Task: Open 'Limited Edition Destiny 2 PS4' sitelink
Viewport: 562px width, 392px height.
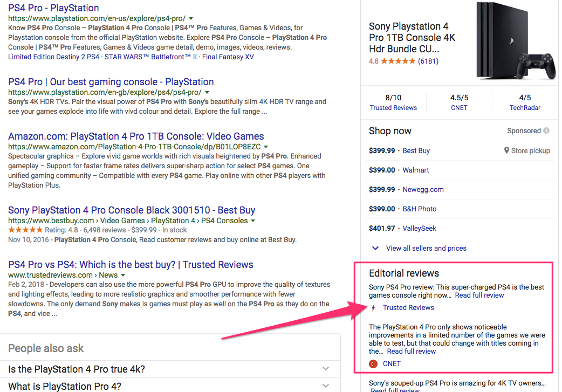Action: point(54,57)
